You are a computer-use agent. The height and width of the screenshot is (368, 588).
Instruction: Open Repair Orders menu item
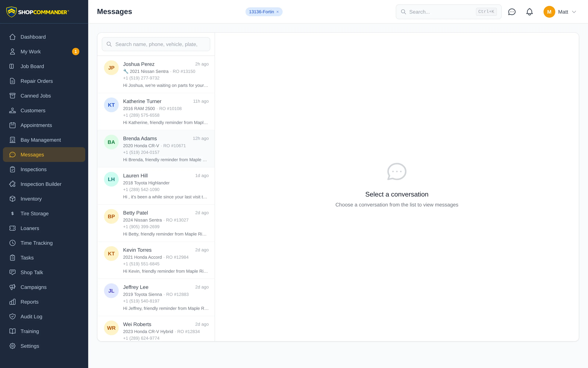[44, 81]
